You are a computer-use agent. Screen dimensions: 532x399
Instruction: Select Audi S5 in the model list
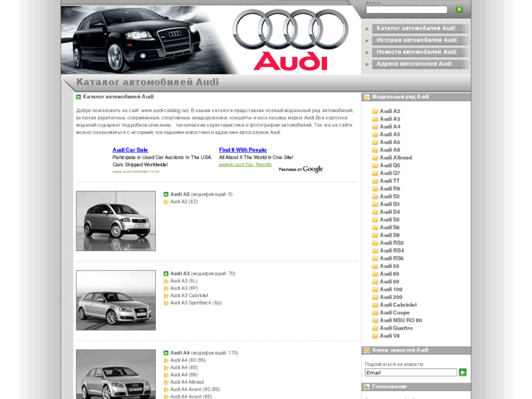click(x=389, y=220)
